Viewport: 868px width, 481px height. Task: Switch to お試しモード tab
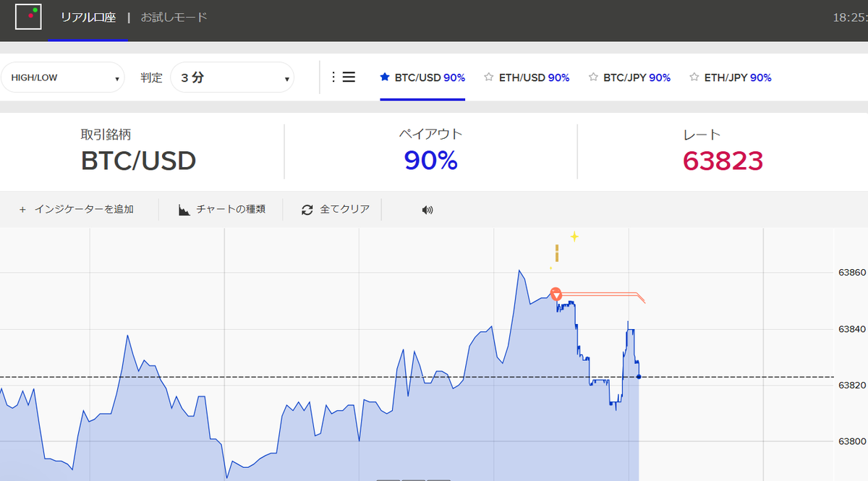(x=174, y=17)
